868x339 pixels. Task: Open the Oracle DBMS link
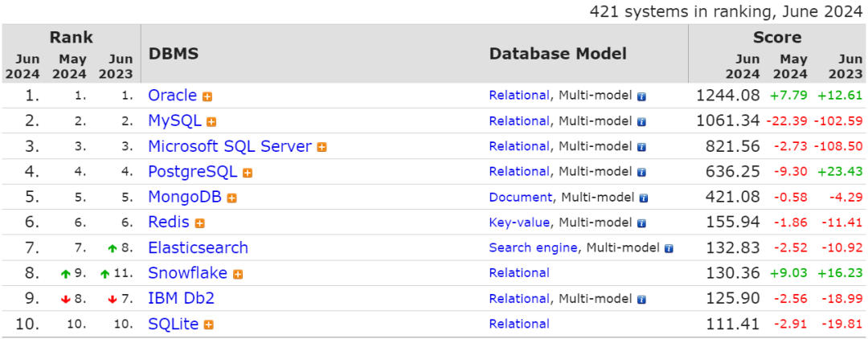point(172,96)
